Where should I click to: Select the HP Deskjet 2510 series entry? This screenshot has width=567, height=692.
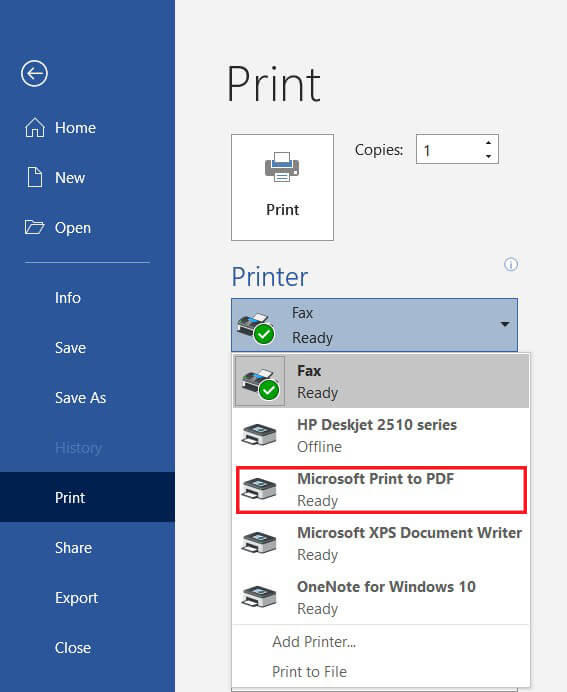tap(380, 435)
